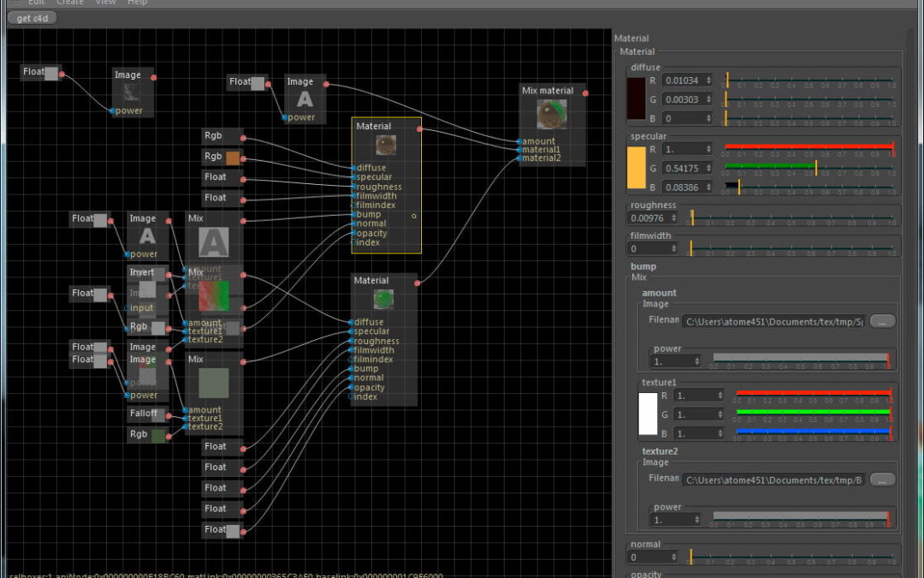Select the Invert node

tap(142, 272)
